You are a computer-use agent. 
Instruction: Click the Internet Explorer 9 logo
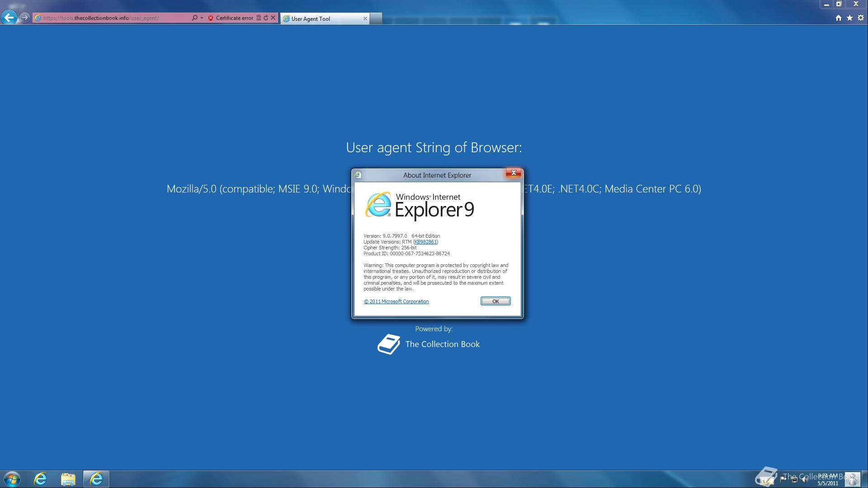tap(420, 206)
